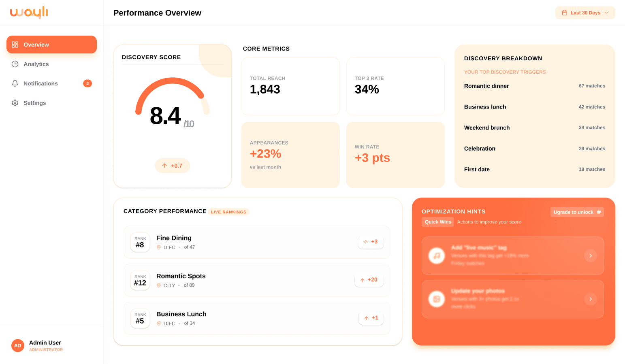Click the +0.7 score change pill
Viewport: 625px width, 364px height.
tap(172, 166)
